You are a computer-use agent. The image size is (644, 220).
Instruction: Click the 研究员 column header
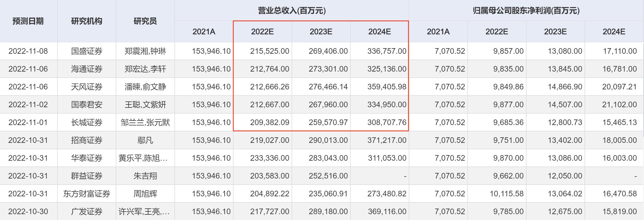tap(145, 21)
